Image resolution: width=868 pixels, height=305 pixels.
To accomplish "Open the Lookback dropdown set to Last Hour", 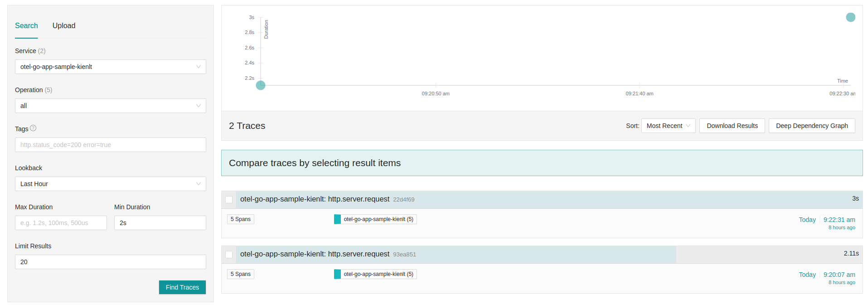I will pyautogui.click(x=110, y=184).
